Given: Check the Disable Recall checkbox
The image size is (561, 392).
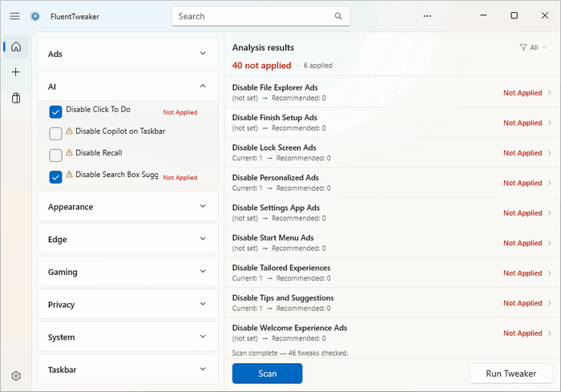Looking at the screenshot, I should coord(55,156).
